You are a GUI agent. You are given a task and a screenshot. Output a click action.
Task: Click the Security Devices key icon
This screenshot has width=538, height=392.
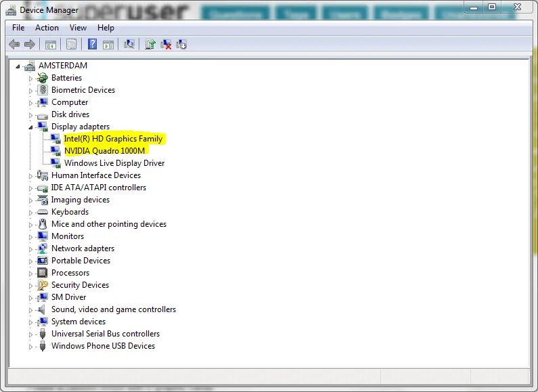pos(43,285)
